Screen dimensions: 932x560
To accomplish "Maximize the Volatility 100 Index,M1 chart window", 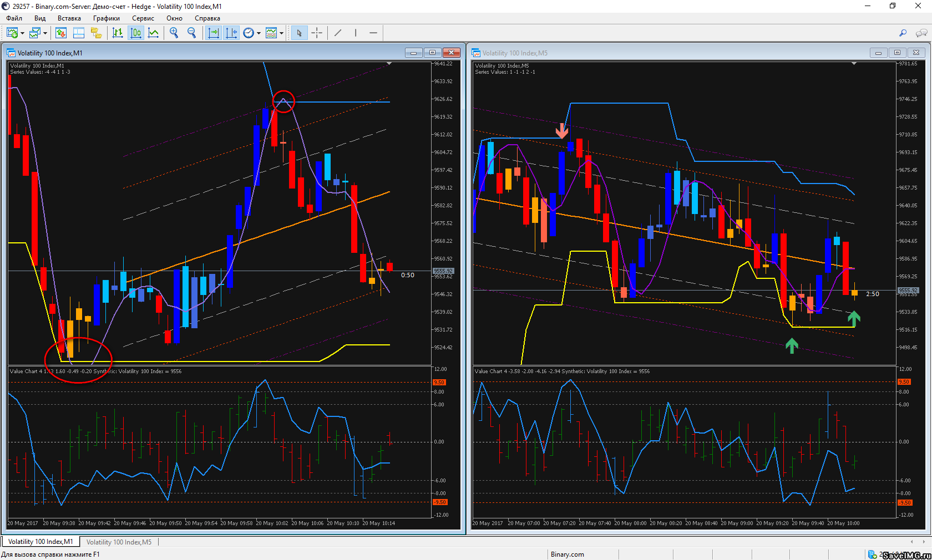I will coord(432,53).
